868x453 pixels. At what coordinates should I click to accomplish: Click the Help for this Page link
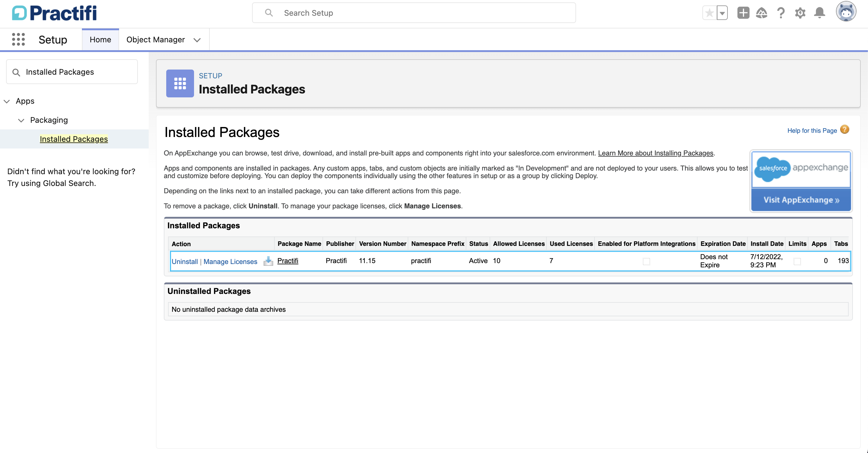pyautogui.click(x=812, y=130)
